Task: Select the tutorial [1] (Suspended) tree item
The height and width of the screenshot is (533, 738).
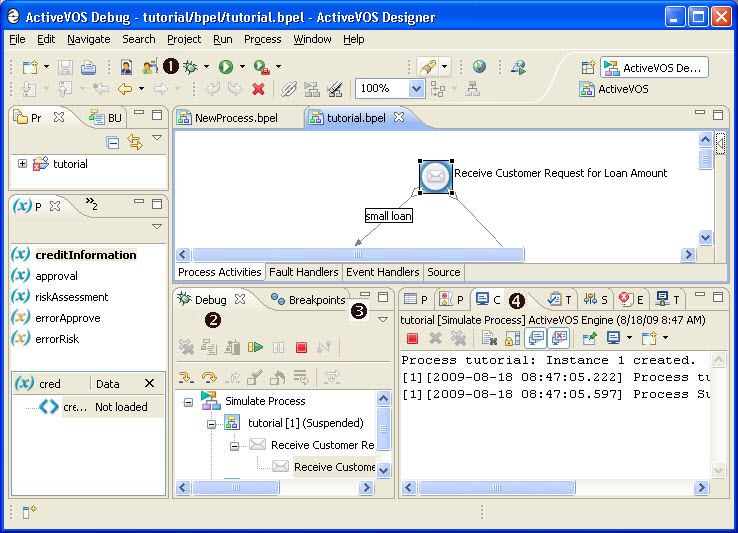Action: [305, 423]
